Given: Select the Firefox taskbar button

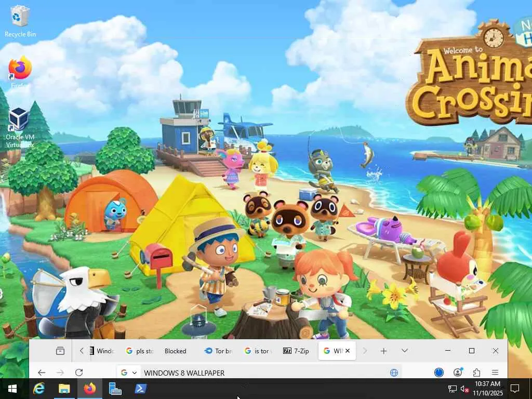Looking at the screenshot, I should coord(89,389).
